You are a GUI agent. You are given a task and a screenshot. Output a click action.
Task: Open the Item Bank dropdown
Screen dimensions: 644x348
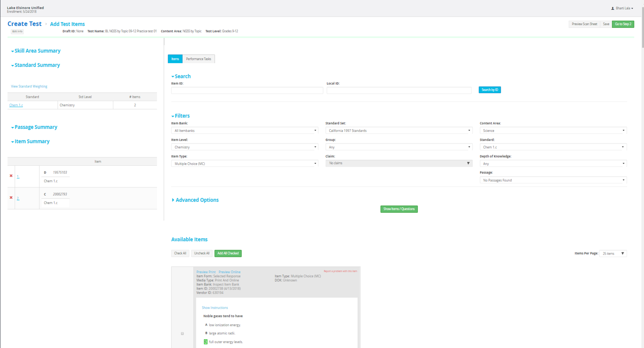click(x=245, y=131)
